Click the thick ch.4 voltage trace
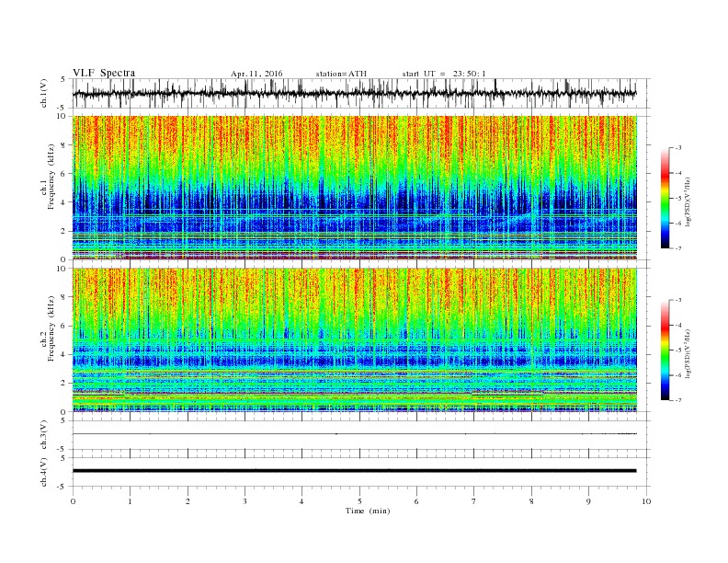This screenshot has width=728, height=563. (355, 471)
